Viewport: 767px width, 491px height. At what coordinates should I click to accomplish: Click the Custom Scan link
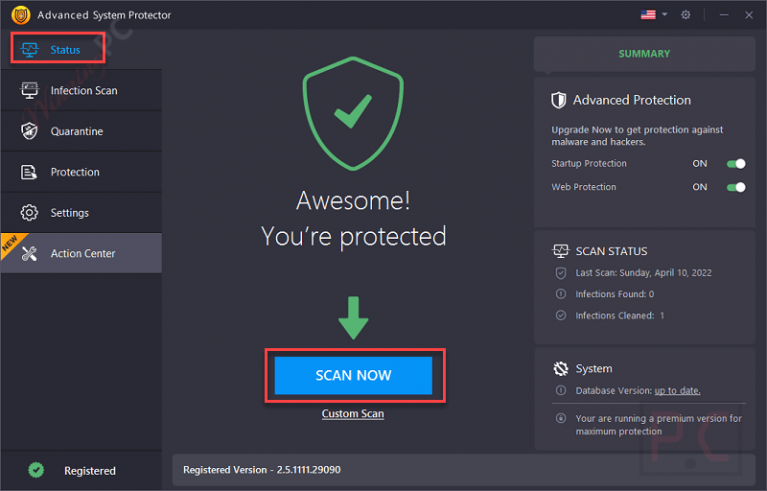(353, 414)
